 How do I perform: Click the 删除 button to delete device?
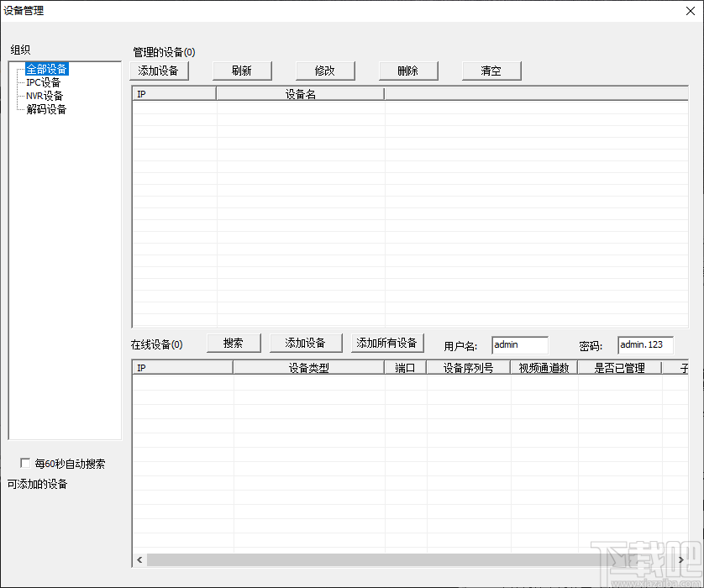click(408, 71)
